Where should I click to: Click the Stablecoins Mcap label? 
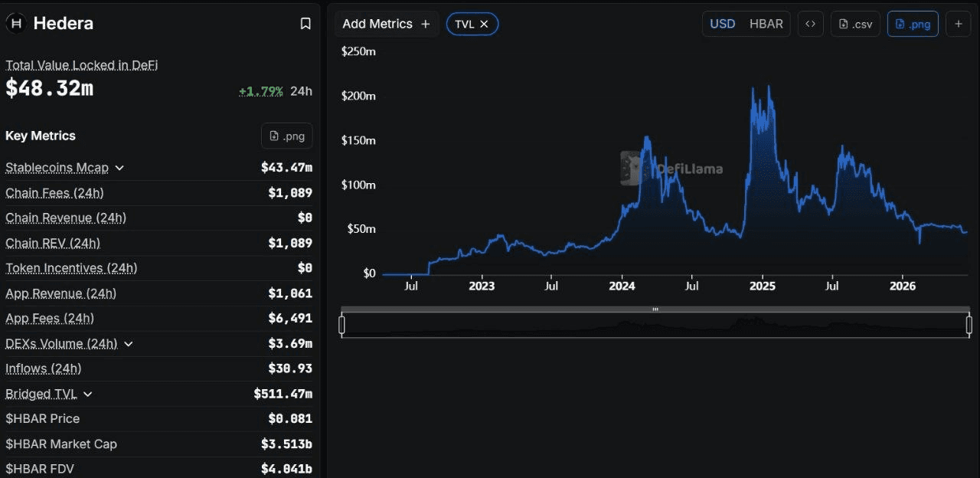pyautogui.click(x=57, y=168)
